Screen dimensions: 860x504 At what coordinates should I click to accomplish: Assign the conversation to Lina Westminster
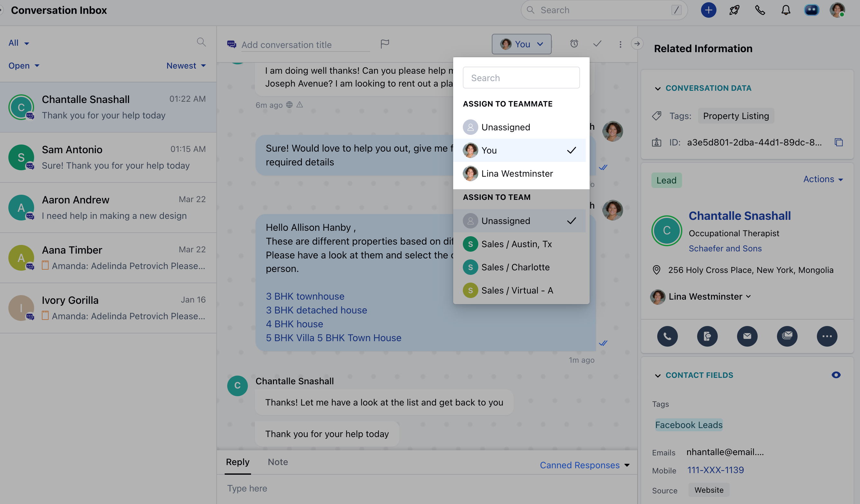pos(517,173)
